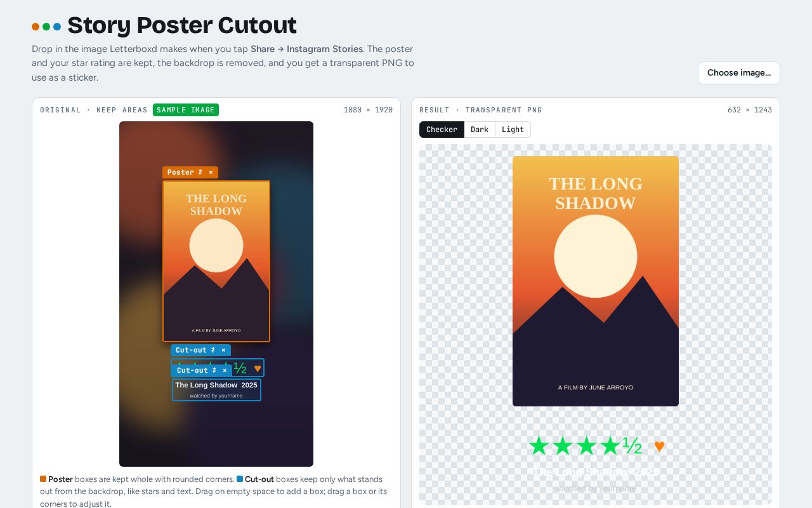
Task: Swap type of the upper Cut-out box
Action: (x=213, y=350)
